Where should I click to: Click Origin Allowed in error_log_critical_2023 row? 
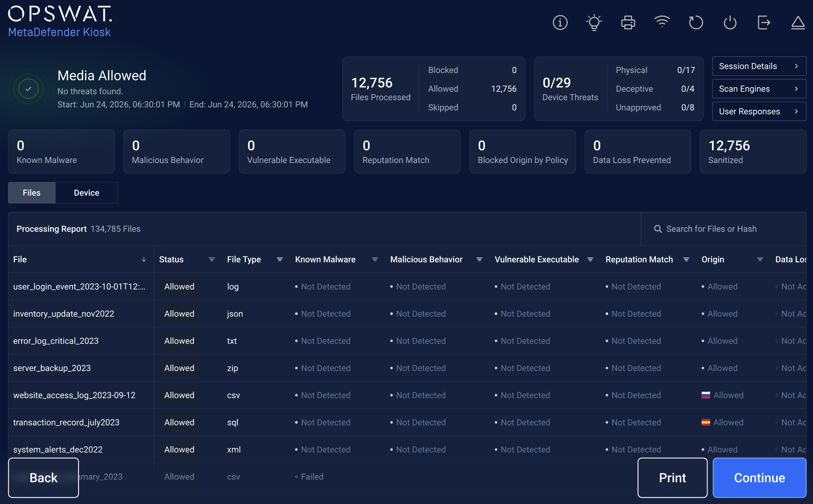[722, 341]
